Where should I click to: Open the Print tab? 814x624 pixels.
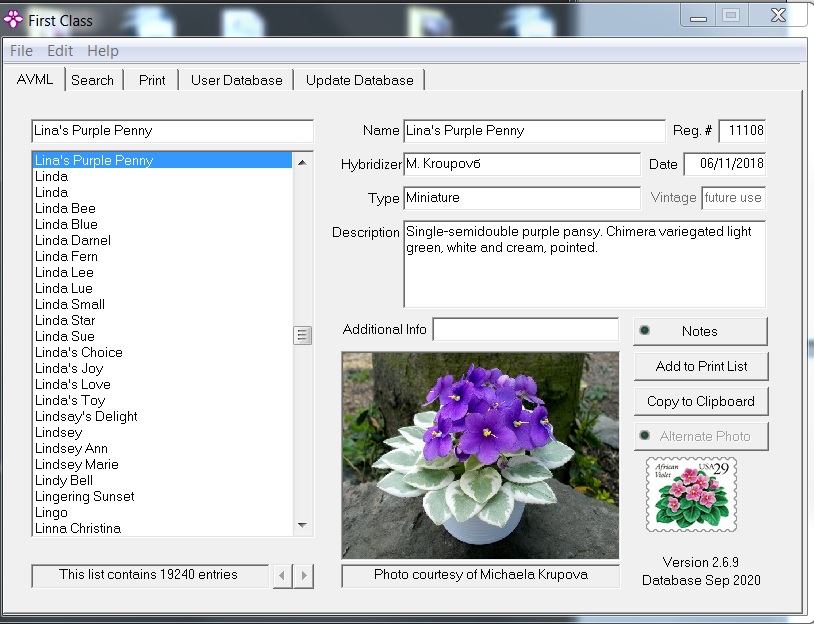(x=152, y=80)
